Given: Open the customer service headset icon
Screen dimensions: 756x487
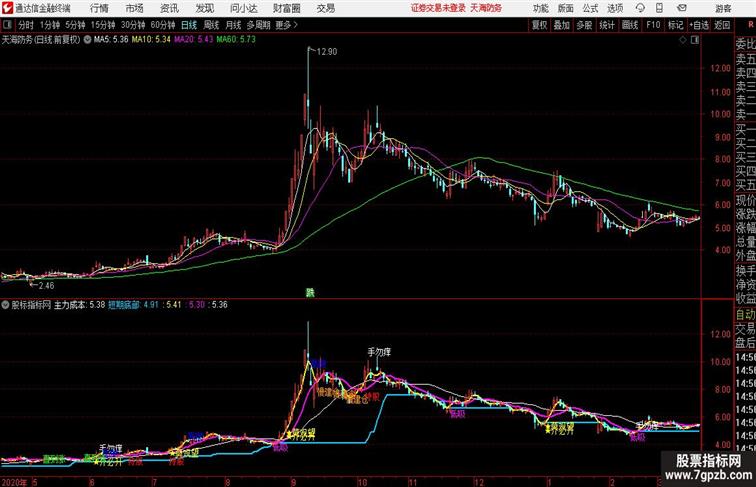Looking at the screenshot, I should 640,8.
